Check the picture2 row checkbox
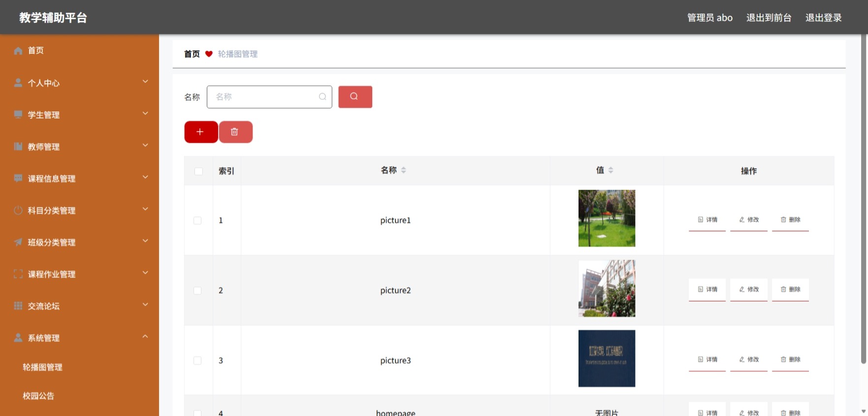This screenshot has height=416, width=868. point(197,290)
